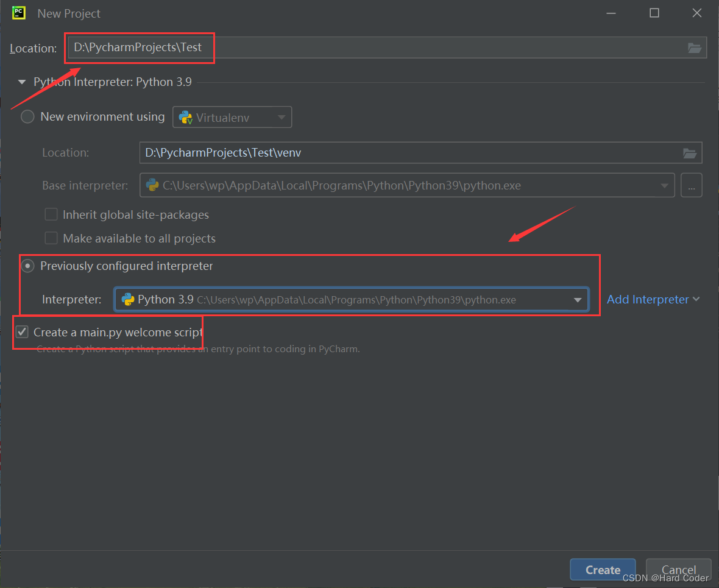The width and height of the screenshot is (719, 588).
Task: Minimize the New Project dialog
Action: tap(611, 13)
